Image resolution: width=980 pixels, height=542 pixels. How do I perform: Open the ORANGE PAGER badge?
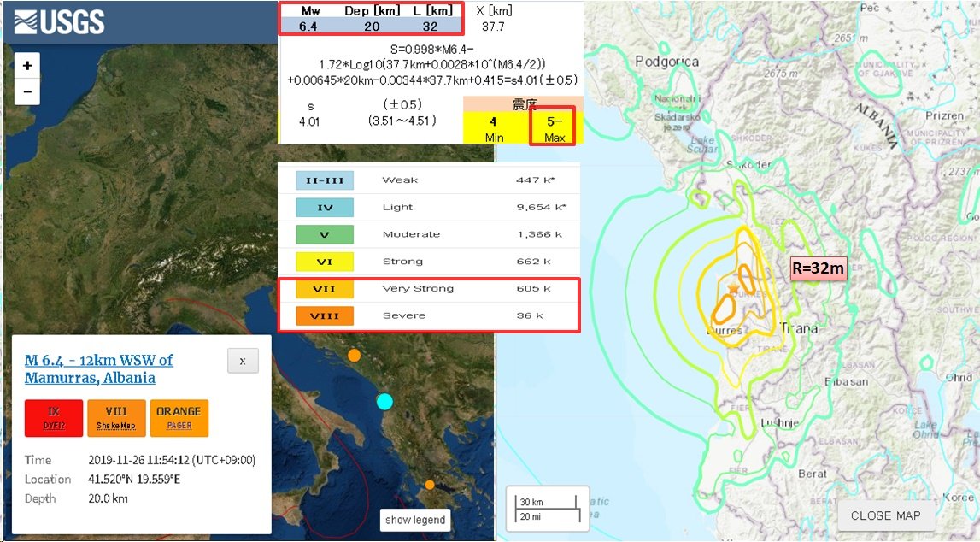pyautogui.click(x=179, y=417)
